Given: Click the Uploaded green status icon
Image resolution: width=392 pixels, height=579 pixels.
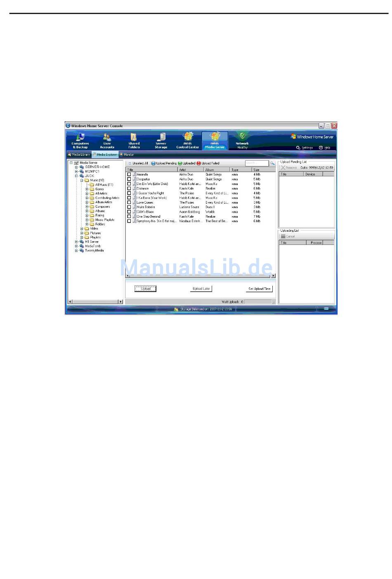Looking at the screenshot, I should (180, 163).
